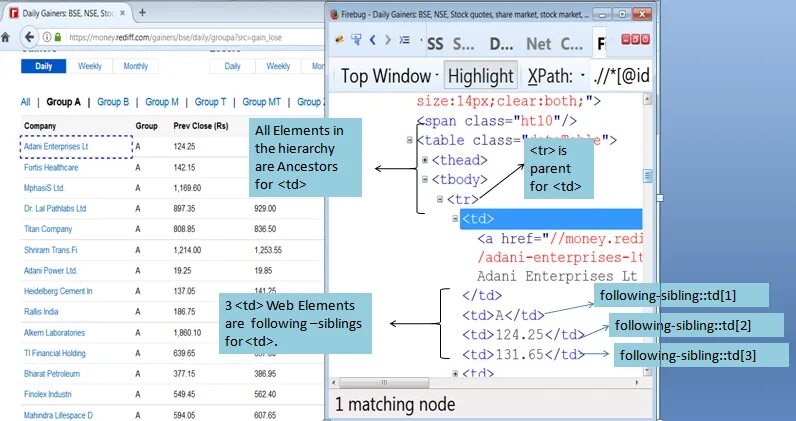Open the S... (Script) tab in Firebug
Image resolution: width=796 pixels, height=421 pixels.
pos(463,44)
